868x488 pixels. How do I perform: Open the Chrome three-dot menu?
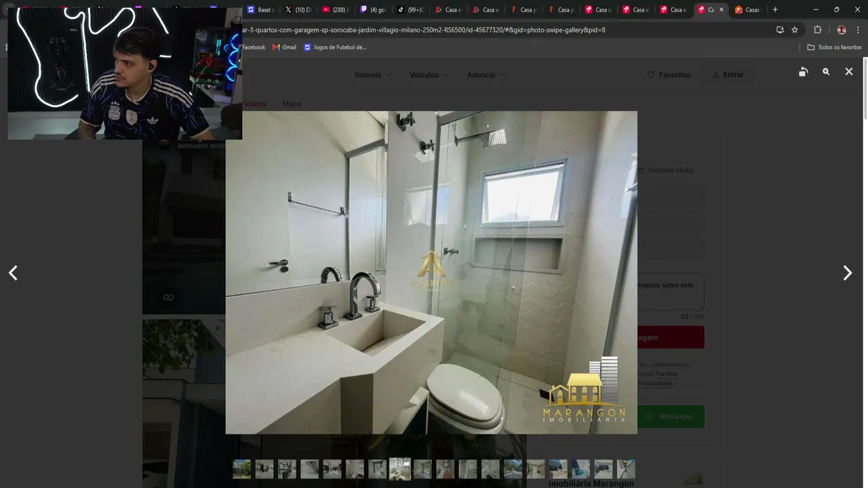coord(859,30)
